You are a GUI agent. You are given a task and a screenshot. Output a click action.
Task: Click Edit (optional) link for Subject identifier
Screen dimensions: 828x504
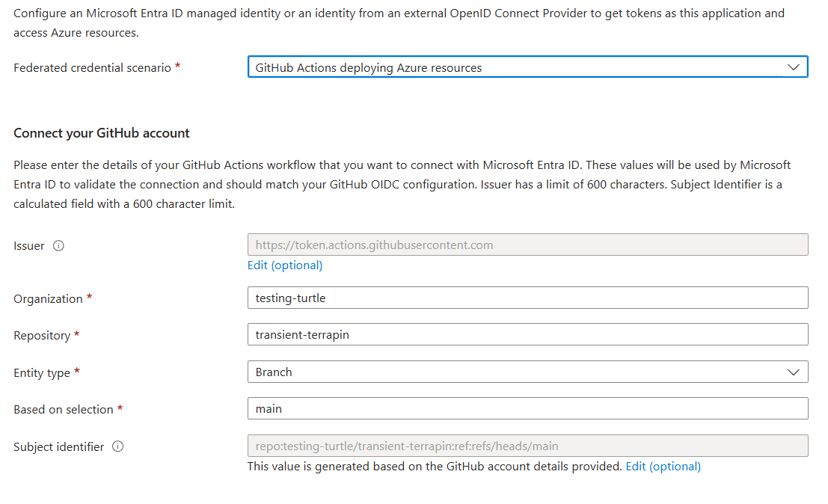click(x=663, y=467)
